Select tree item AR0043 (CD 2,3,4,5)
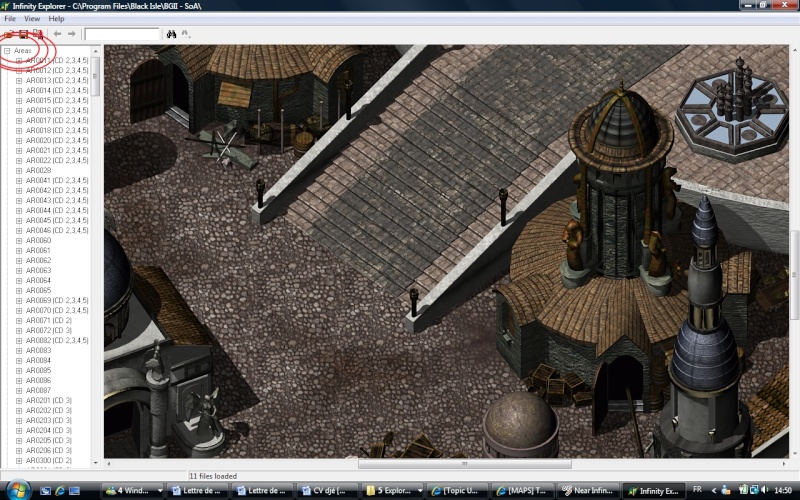 pos(57,201)
